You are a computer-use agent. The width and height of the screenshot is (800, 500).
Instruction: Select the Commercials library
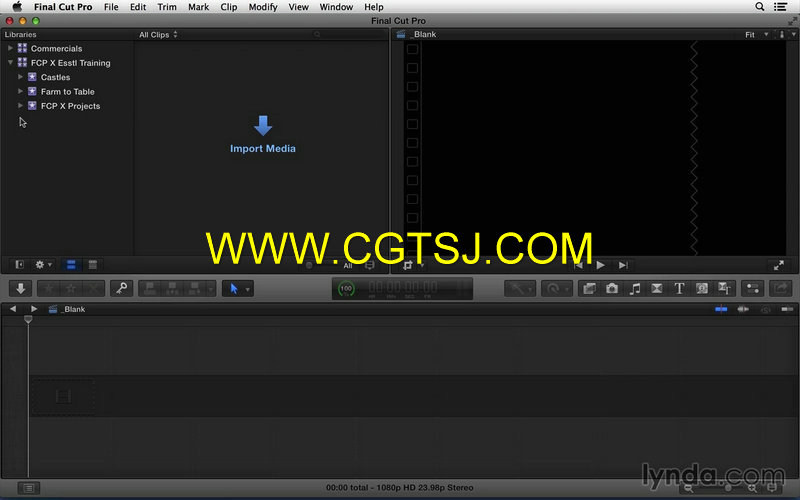pos(56,48)
